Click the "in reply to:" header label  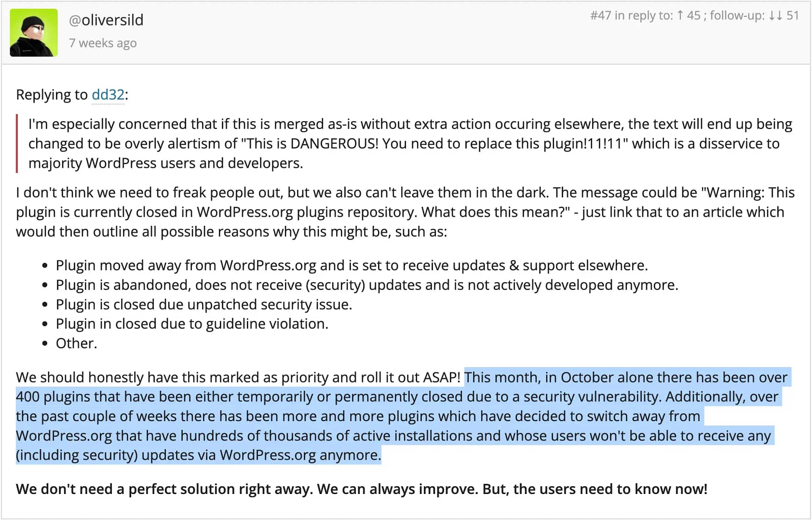(644, 15)
